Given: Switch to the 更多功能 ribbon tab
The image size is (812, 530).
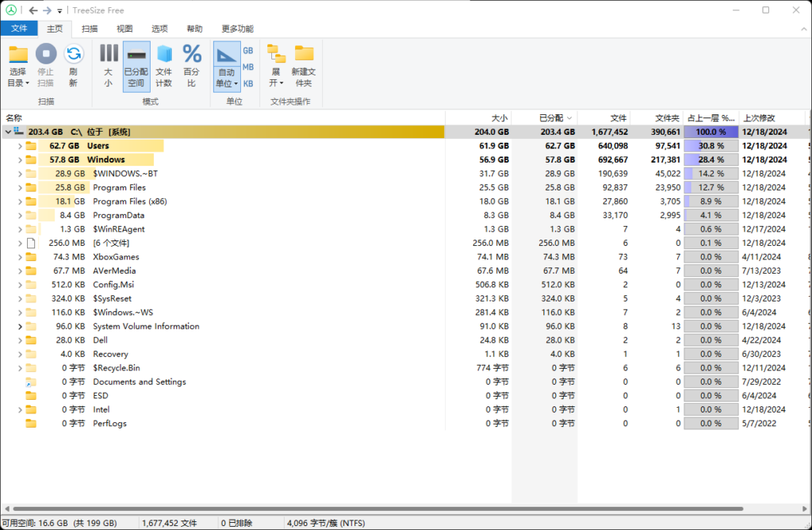Looking at the screenshot, I should (238, 29).
